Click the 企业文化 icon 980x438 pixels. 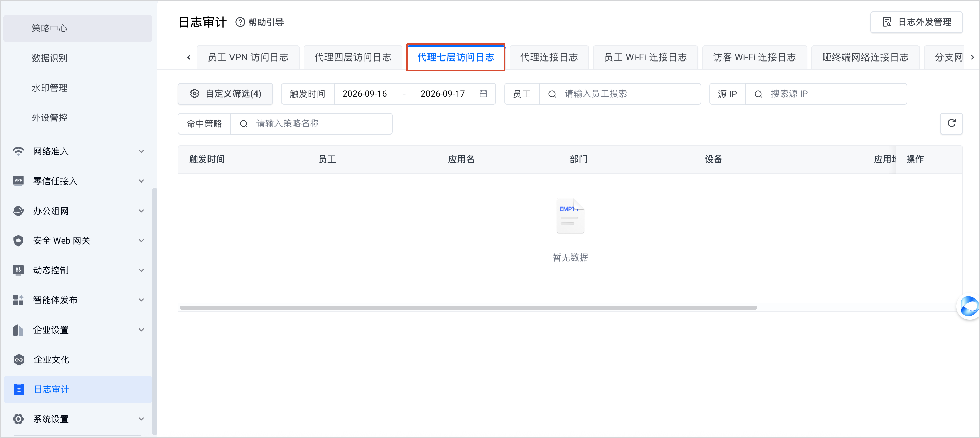click(19, 359)
